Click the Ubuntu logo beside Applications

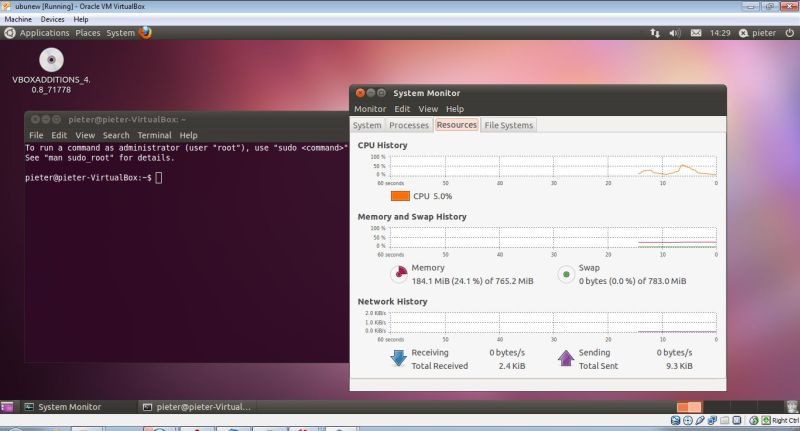coord(10,33)
